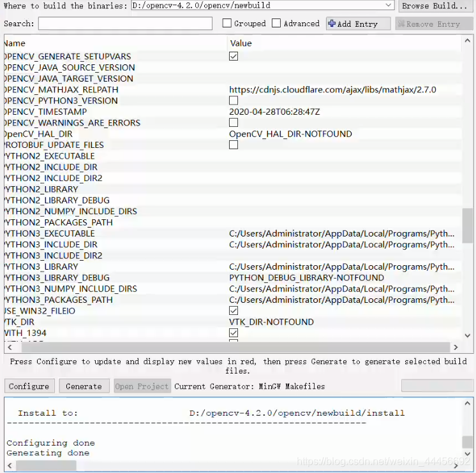Check the OPENCV_WARNINGS_ARE_ERRORS checkbox

[234, 123]
